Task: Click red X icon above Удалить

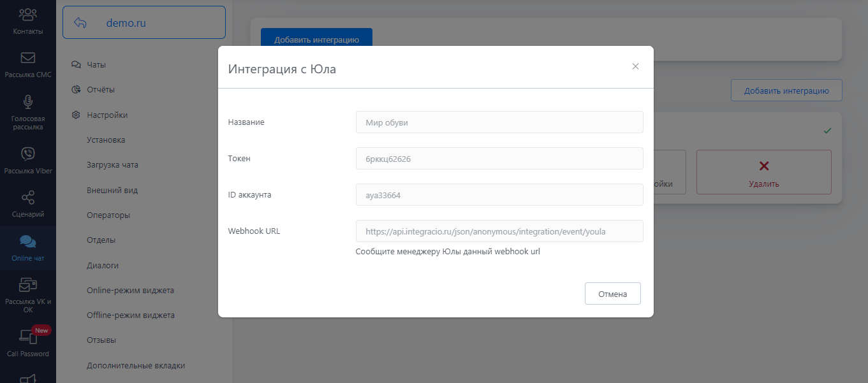Action: coord(764,166)
